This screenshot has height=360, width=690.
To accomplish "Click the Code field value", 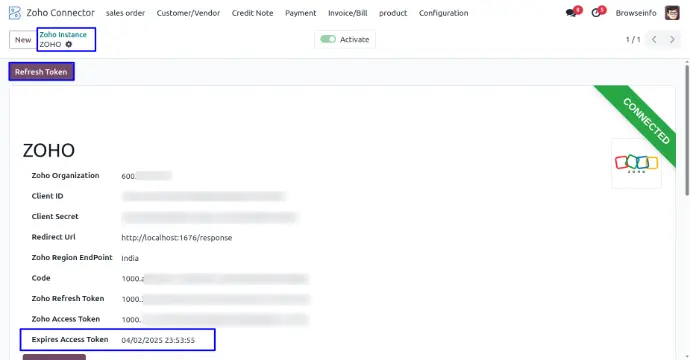I will click(214, 279).
